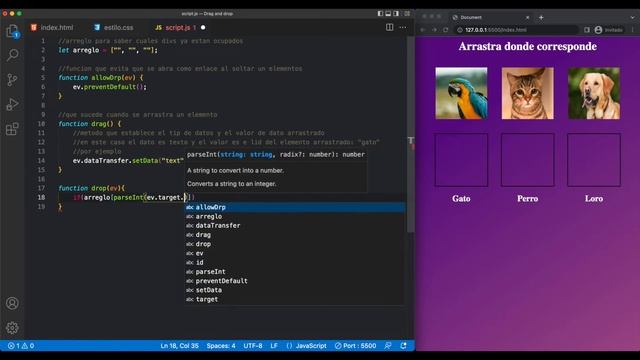Image resolution: width=640 pixels, height=360 pixels.
Task: Choose drop from the suggestion list
Action: [x=295, y=244]
